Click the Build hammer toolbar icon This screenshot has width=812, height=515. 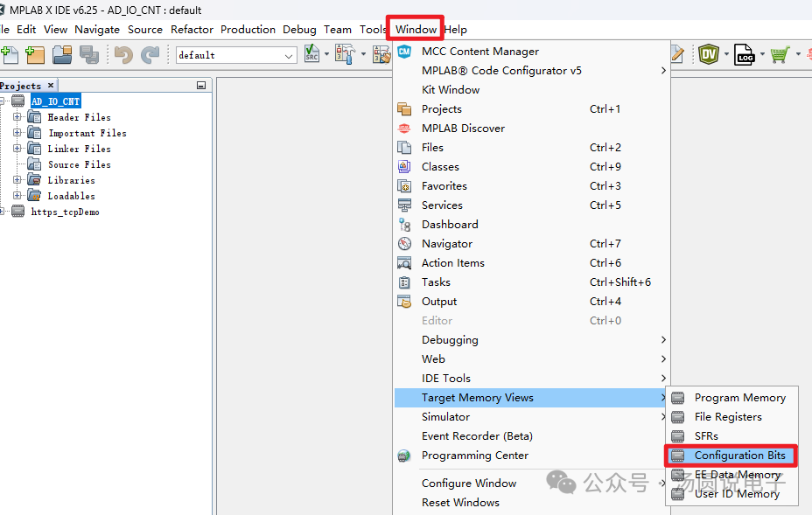tap(345, 54)
